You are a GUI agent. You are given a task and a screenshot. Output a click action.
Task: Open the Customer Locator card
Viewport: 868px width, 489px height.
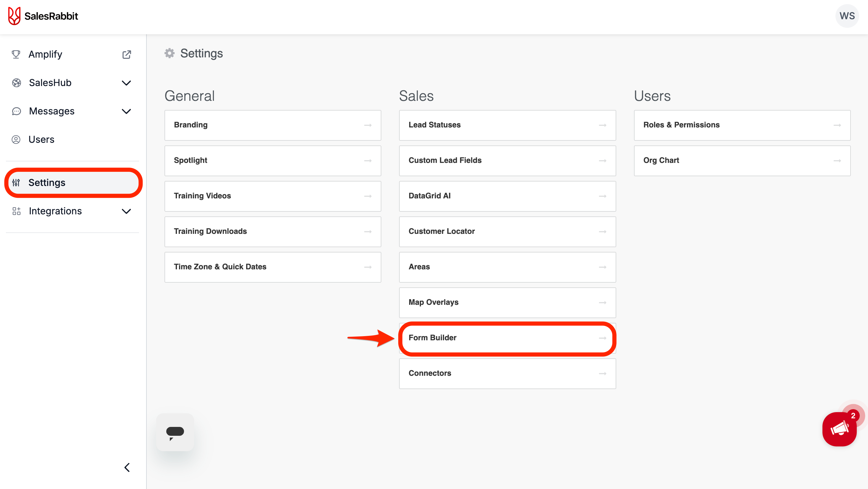tap(507, 232)
